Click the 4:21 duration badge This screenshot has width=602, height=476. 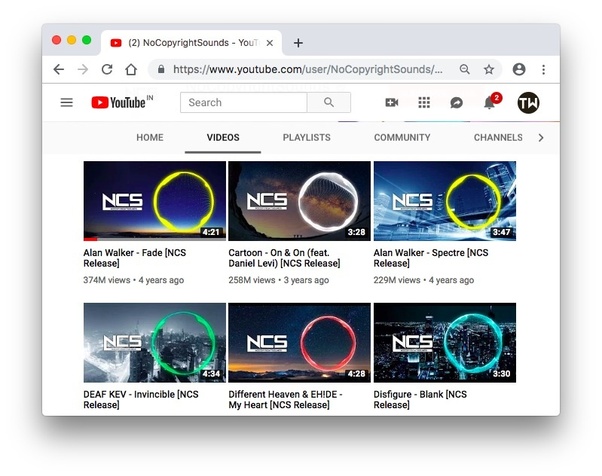click(x=211, y=232)
